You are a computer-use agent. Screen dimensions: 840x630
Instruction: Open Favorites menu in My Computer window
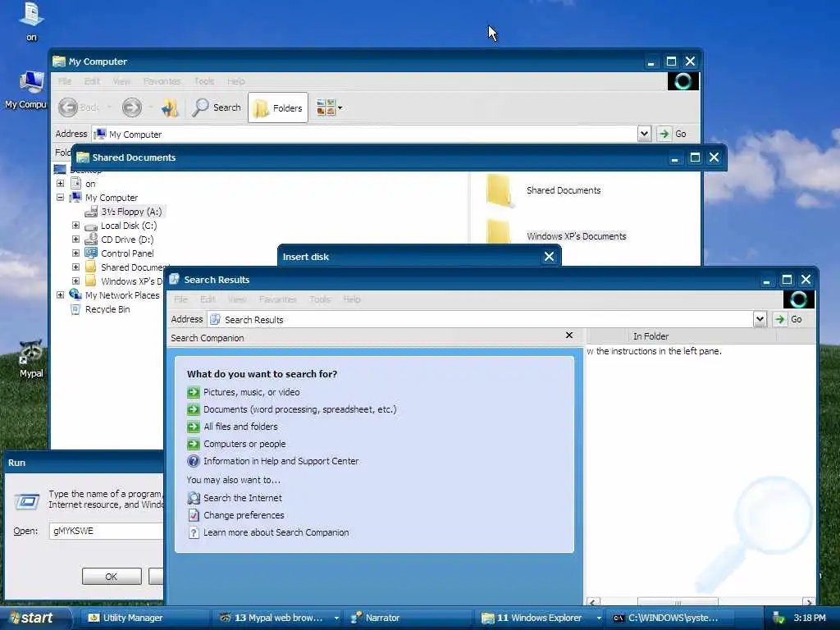point(162,81)
